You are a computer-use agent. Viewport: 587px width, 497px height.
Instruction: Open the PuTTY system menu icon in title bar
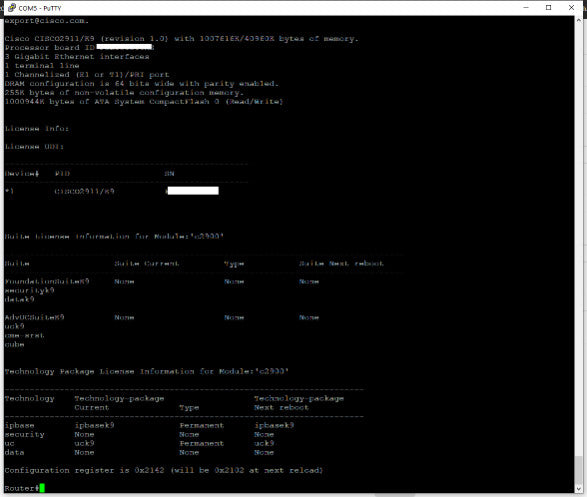click(12, 8)
